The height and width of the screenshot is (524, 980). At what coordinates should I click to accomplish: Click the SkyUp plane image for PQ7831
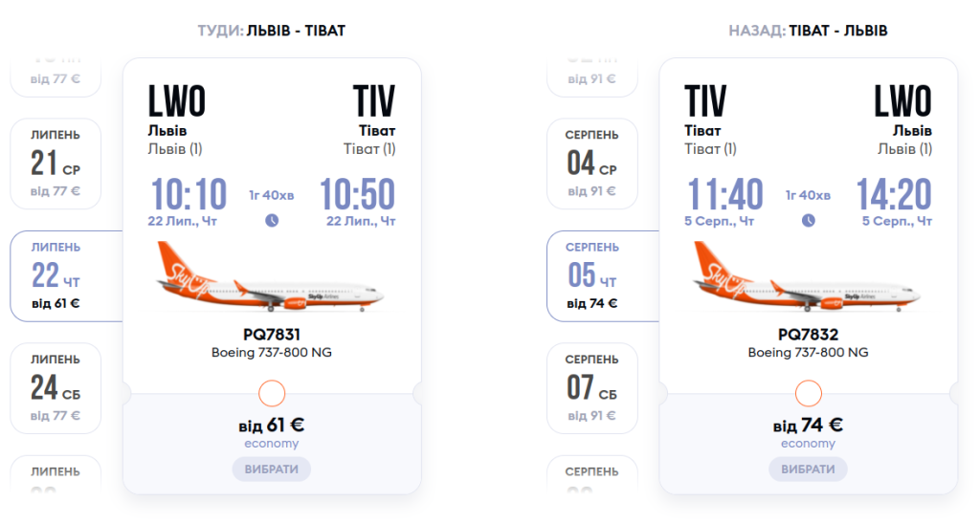(272, 279)
